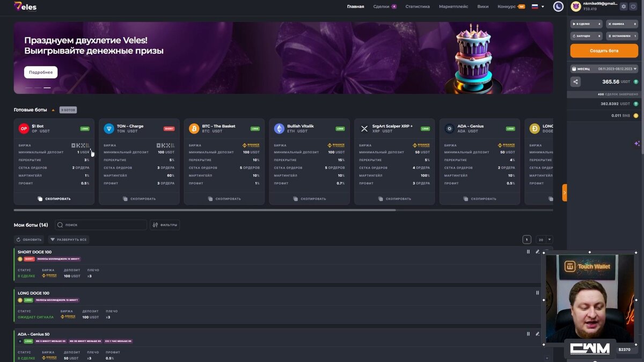This screenshot has height=362, width=644.
Task: Click the BNB coin icon next to 0.011
Action: pos(636,115)
